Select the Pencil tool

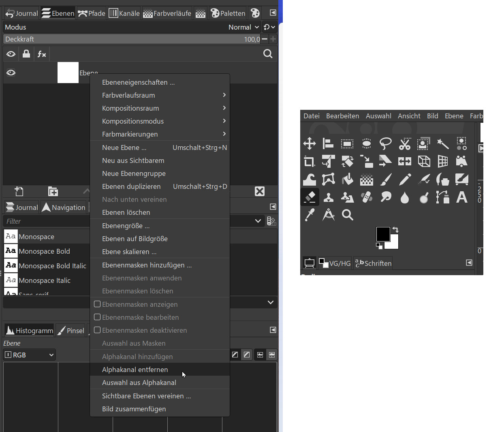(404, 179)
